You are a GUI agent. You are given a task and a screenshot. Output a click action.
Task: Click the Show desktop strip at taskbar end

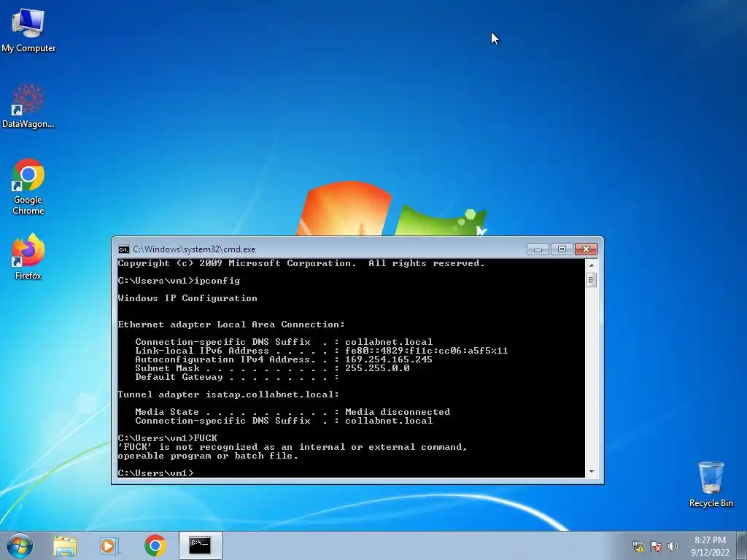point(743,545)
